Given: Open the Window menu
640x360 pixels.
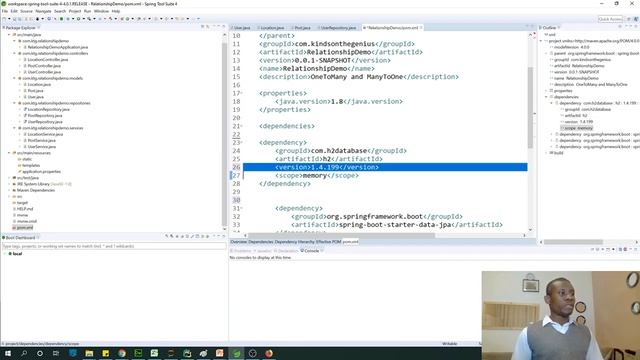Looking at the screenshot, I should point(101,11).
